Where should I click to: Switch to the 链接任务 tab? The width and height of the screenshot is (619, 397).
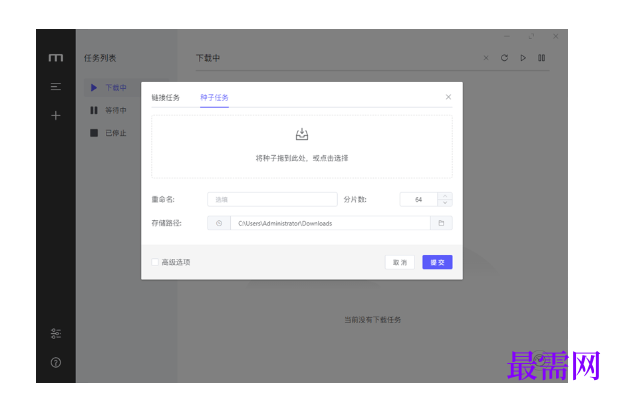point(165,97)
